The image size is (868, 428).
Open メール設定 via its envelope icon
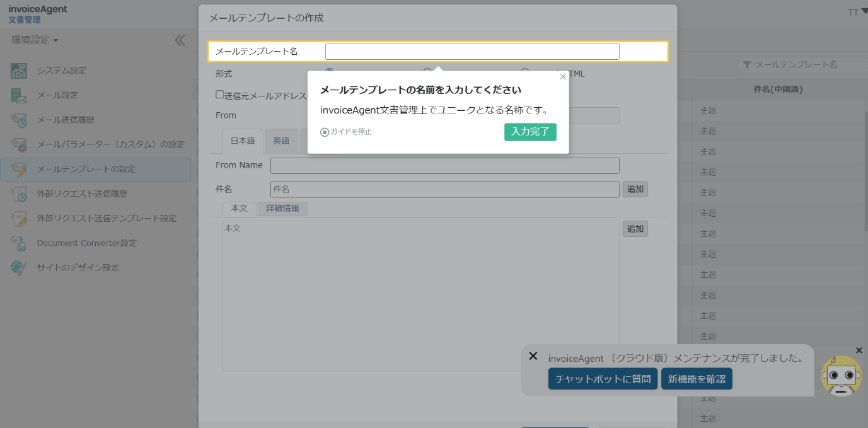coord(19,95)
